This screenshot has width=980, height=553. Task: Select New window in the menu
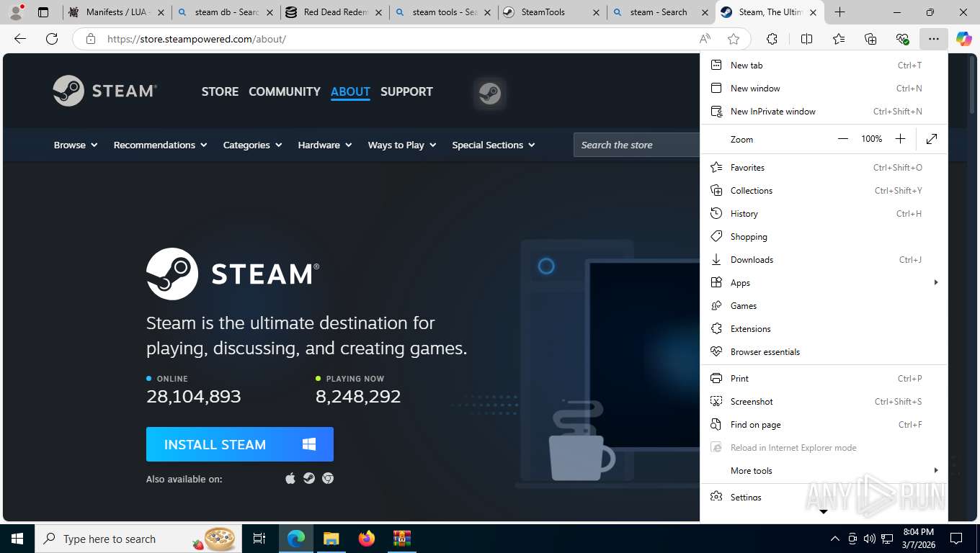click(824, 88)
